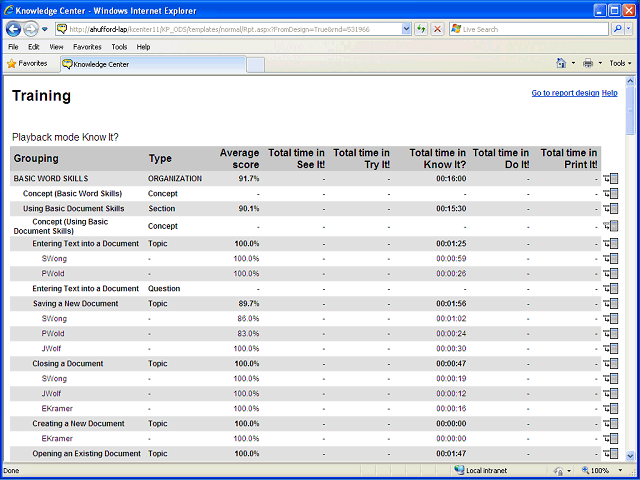Image resolution: width=640 pixels, height=480 pixels.
Task: Open the View menu
Action: pos(56,47)
